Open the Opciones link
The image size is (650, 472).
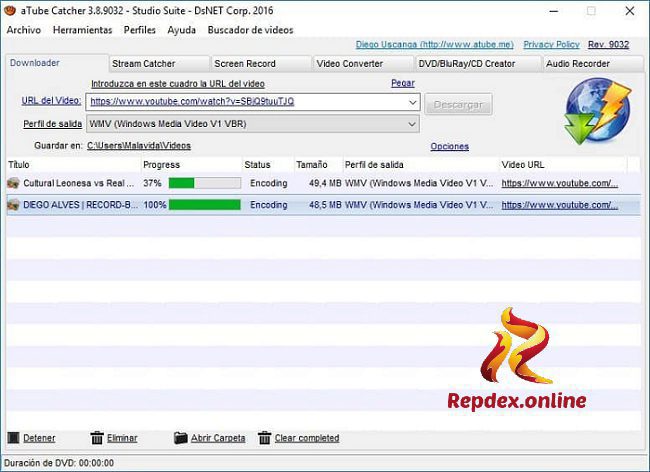tap(449, 146)
